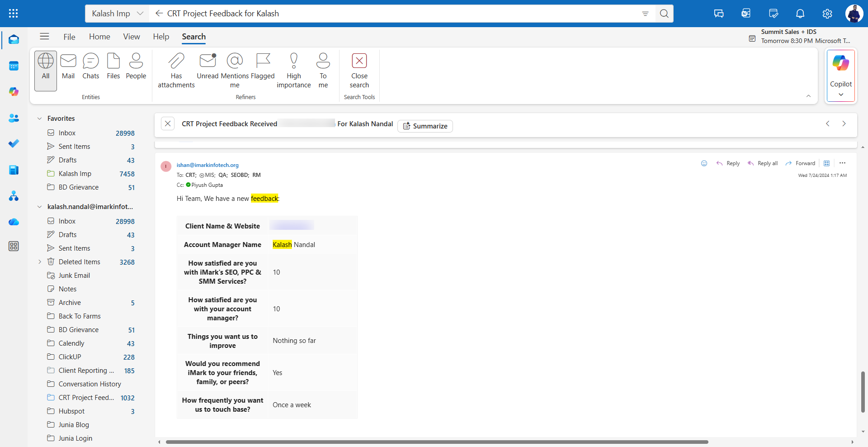
Task: Open the app launcher waffle icon
Action: point(14,14)
